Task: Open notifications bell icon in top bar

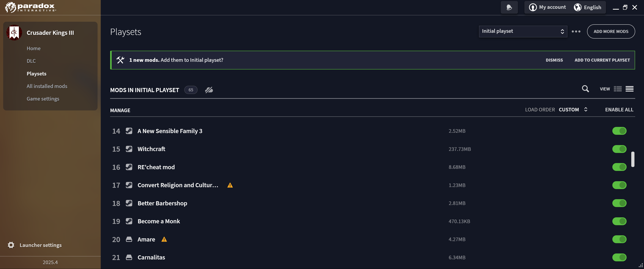Action: 509,7
